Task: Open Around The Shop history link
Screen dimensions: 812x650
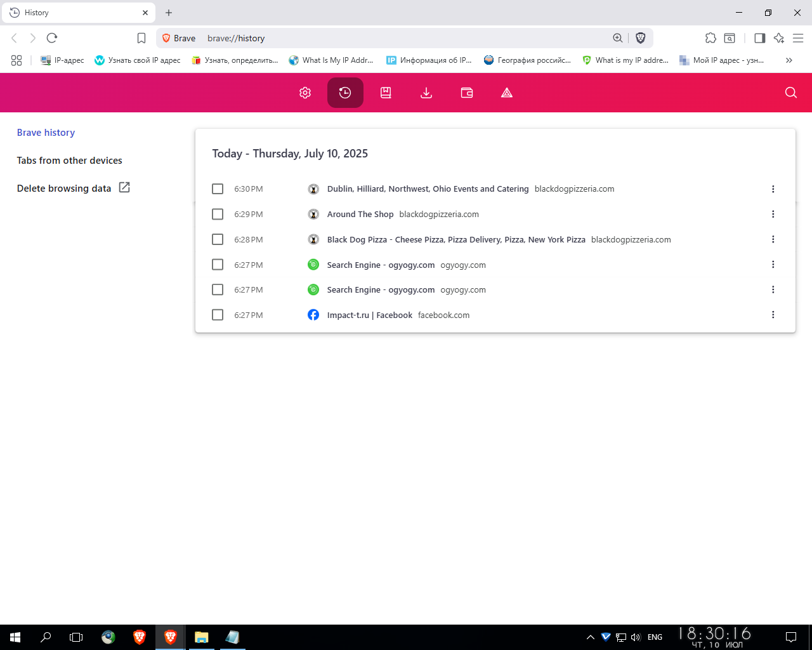Action: 360,215
